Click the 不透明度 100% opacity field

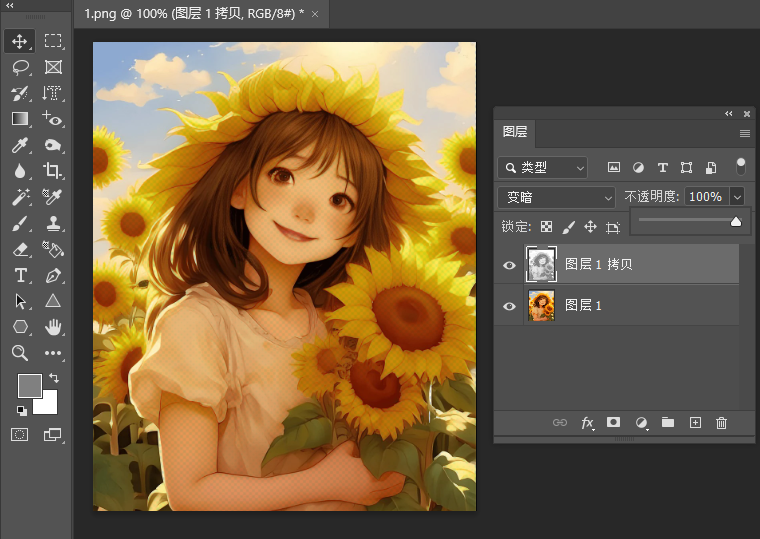(706, 197)
